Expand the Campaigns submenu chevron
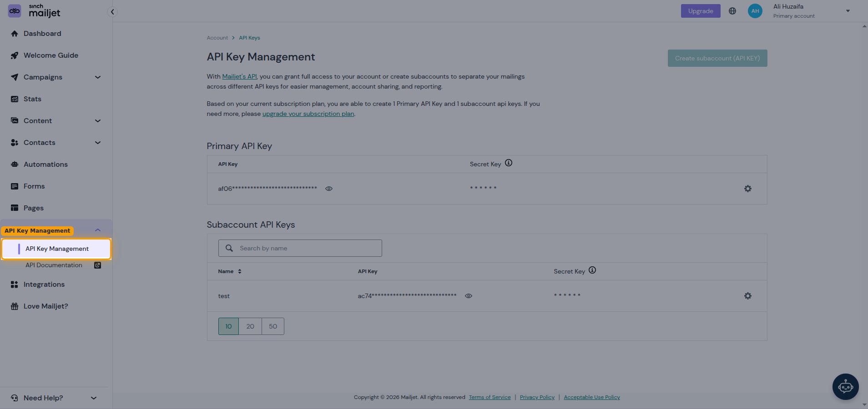The height and width of the screenshot is (409, 868). 98,77
